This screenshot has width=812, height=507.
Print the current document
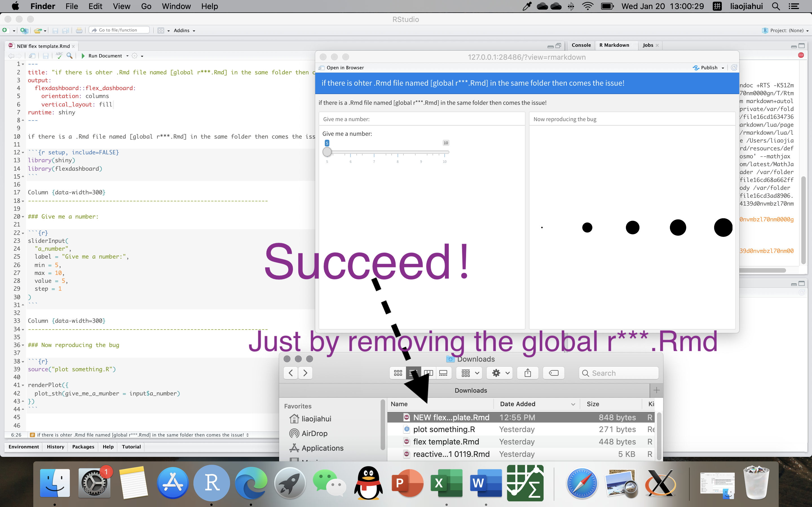point(79,30)
